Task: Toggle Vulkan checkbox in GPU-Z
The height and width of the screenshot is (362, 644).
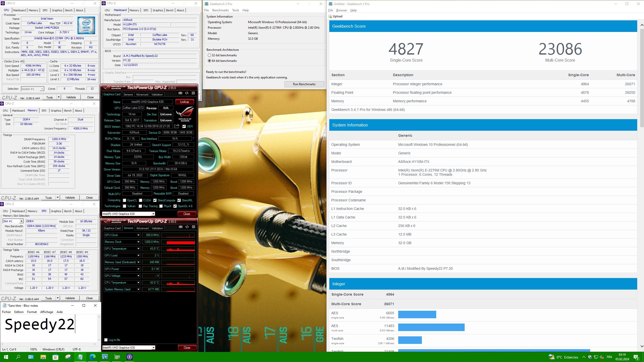Action: point(124,206)
